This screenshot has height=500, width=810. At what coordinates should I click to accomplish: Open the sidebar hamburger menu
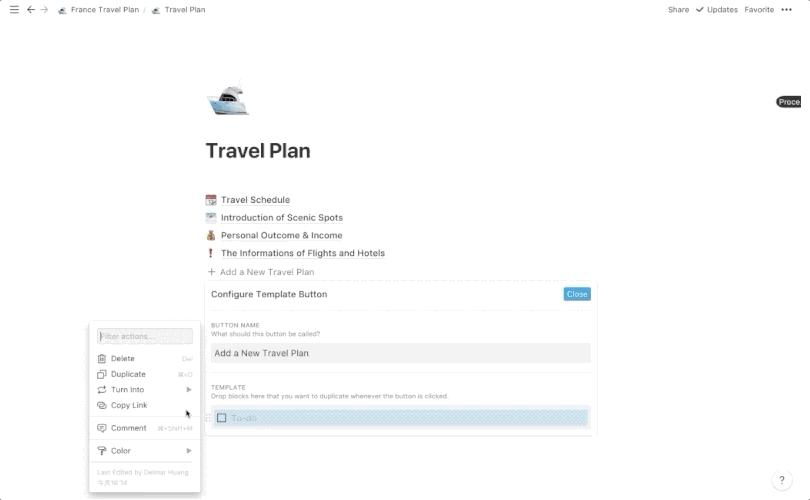coord(14,10)
